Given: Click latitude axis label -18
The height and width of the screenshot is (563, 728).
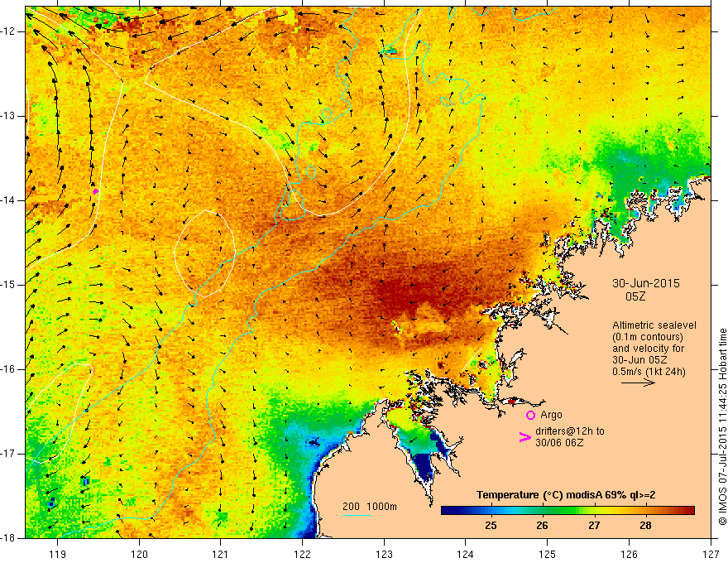Looking at the screenshot, I should [x=9, y=538].
